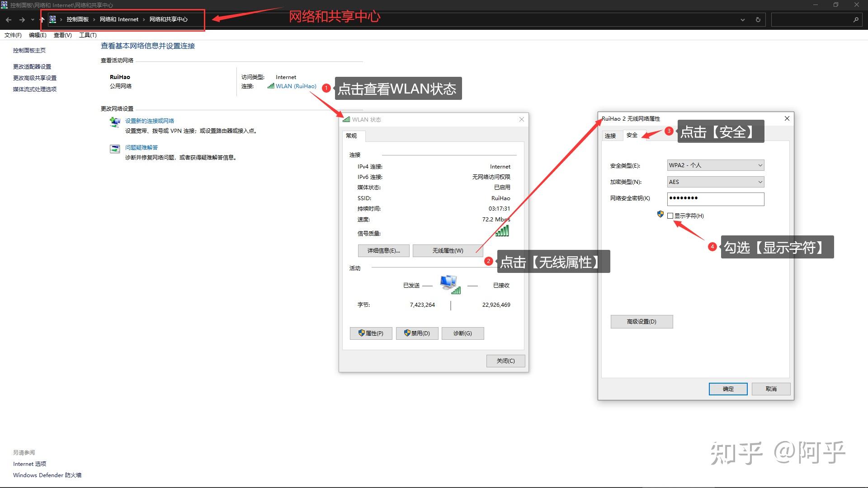Open the 查看(V) menu

63,35
